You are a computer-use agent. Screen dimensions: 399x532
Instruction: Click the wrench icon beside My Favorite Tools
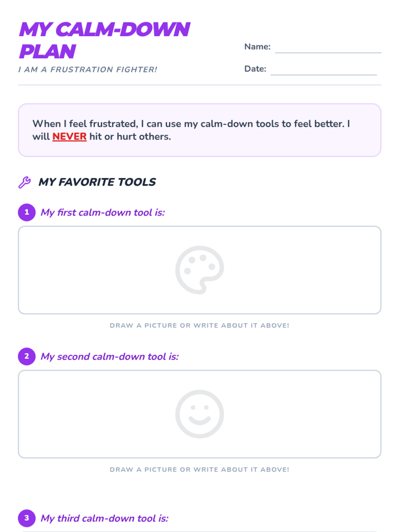(x=24, y=182)
